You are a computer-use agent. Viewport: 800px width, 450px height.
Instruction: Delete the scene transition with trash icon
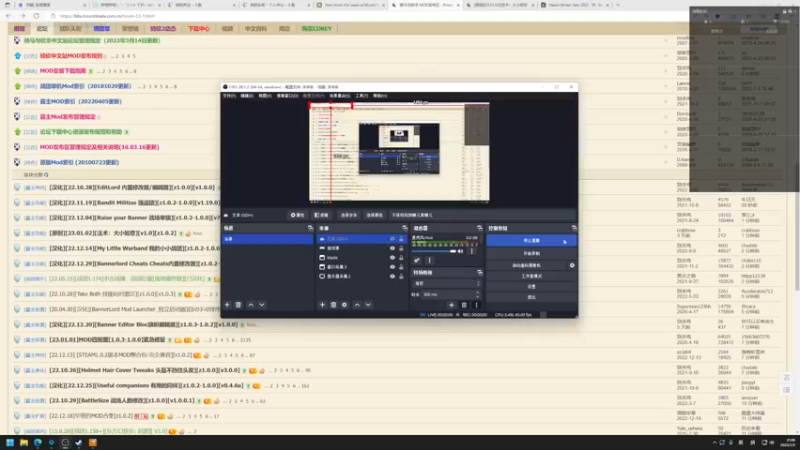[x=464, y=305]
